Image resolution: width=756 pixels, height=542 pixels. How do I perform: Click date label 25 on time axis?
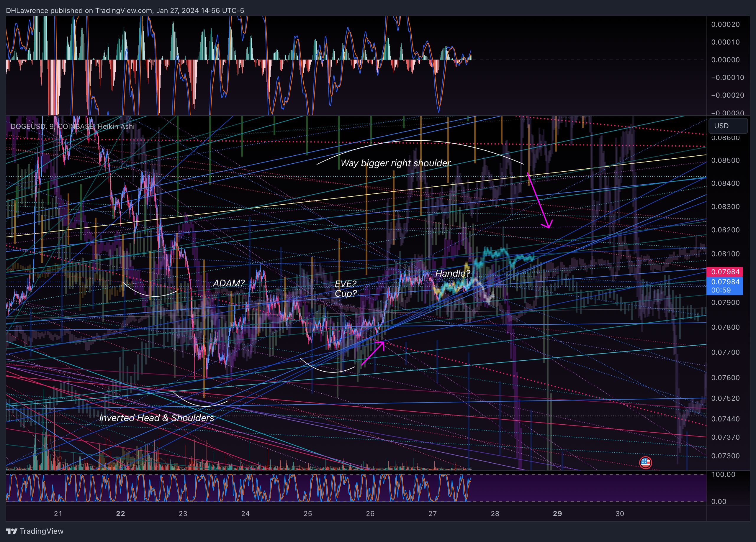(308, 513)
